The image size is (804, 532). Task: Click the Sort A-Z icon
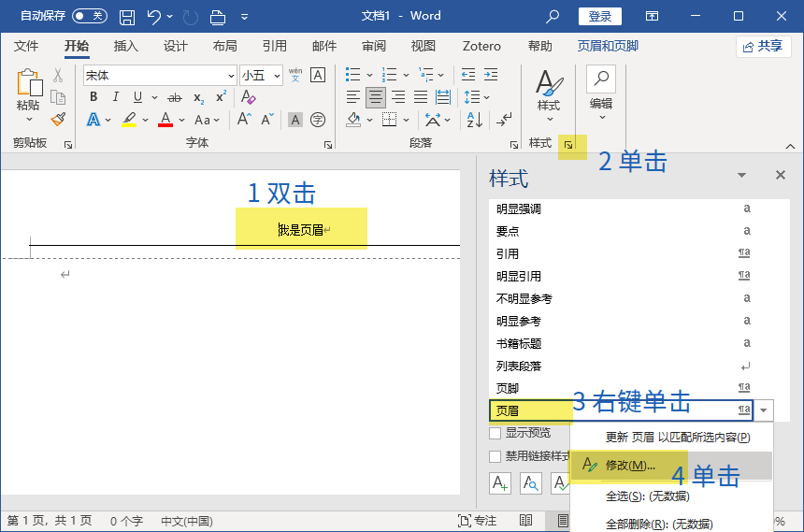(x=474, y=120)
